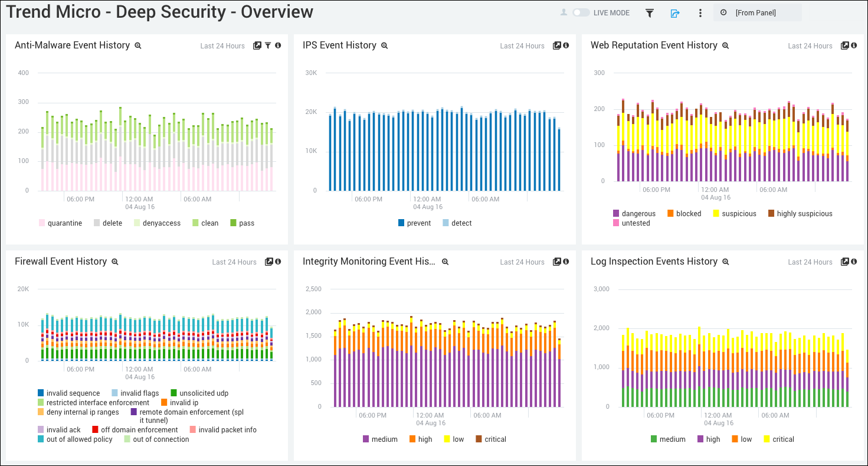
Task: Click the tallest bar in IPS Event History chart
Action: 335,148
